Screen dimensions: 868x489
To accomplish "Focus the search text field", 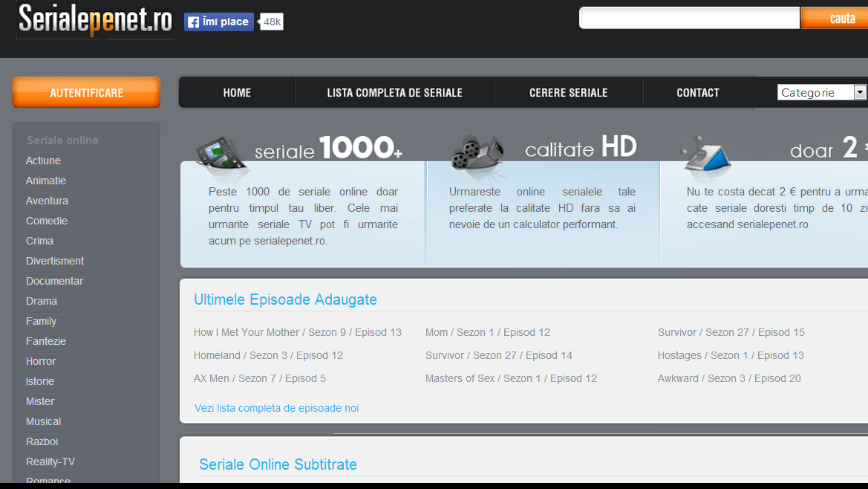I will 688,18.
